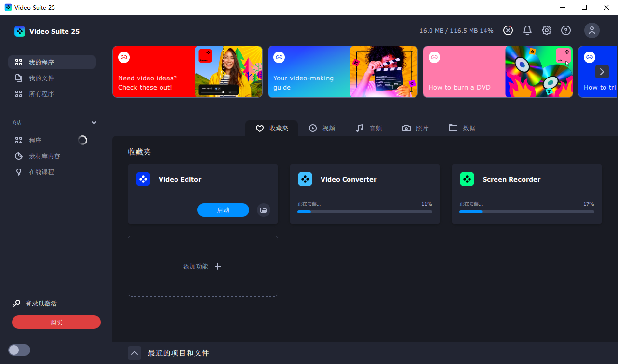Click the red 购买 button

pos(56,322)
